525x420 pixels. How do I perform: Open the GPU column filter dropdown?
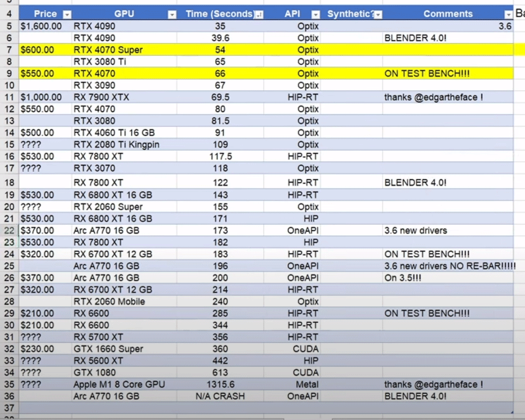172,14
